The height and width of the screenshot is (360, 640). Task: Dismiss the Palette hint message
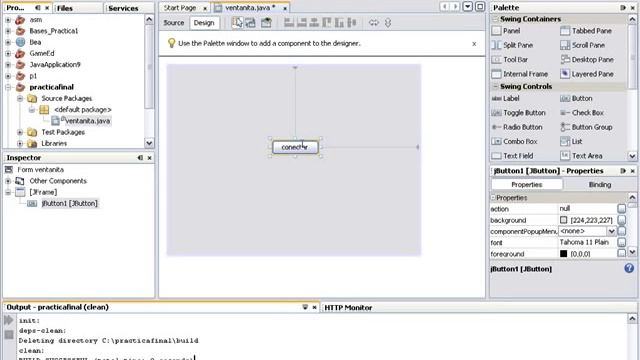tap(474, 44)
